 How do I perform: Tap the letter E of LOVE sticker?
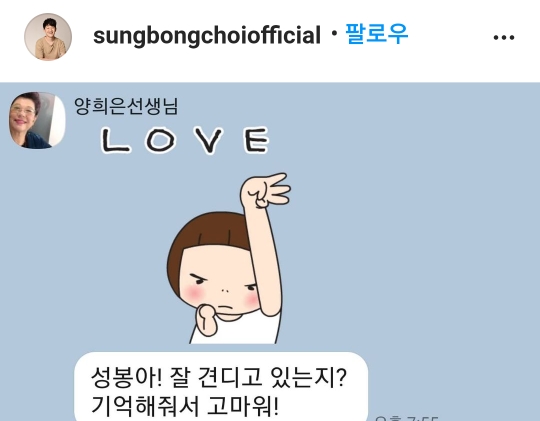pyautogui.click(x=257, y=140)
